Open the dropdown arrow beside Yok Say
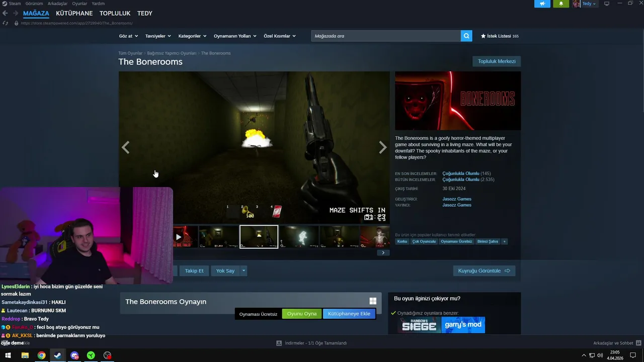The height and width of the screenshot is (362, 644). 244,270
